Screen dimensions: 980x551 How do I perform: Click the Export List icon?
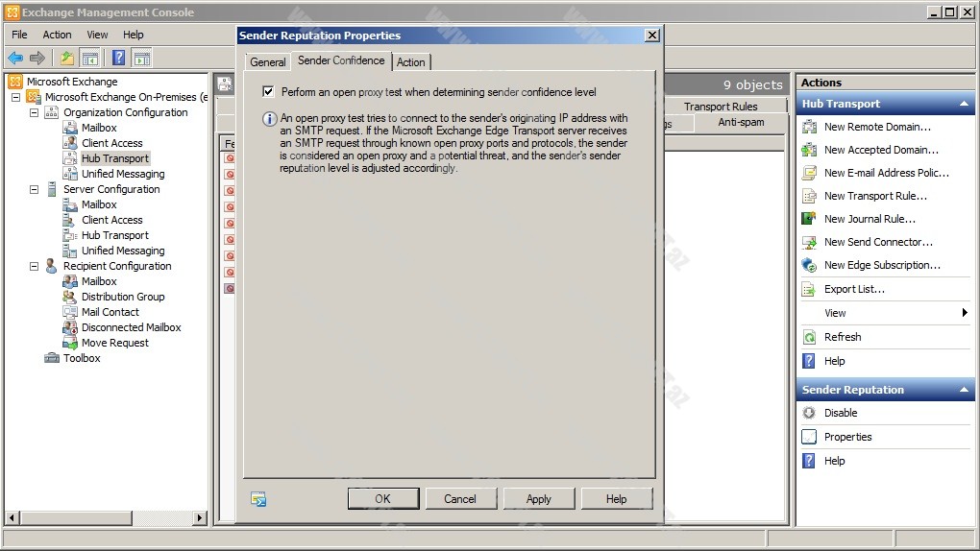pyautogui.click(x=809, y=289)
